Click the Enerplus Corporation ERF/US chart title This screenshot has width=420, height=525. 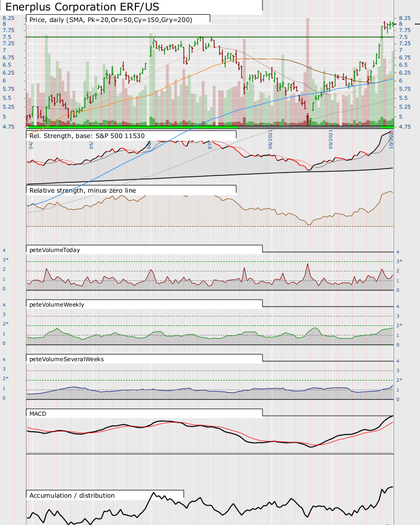pos(82,7)
